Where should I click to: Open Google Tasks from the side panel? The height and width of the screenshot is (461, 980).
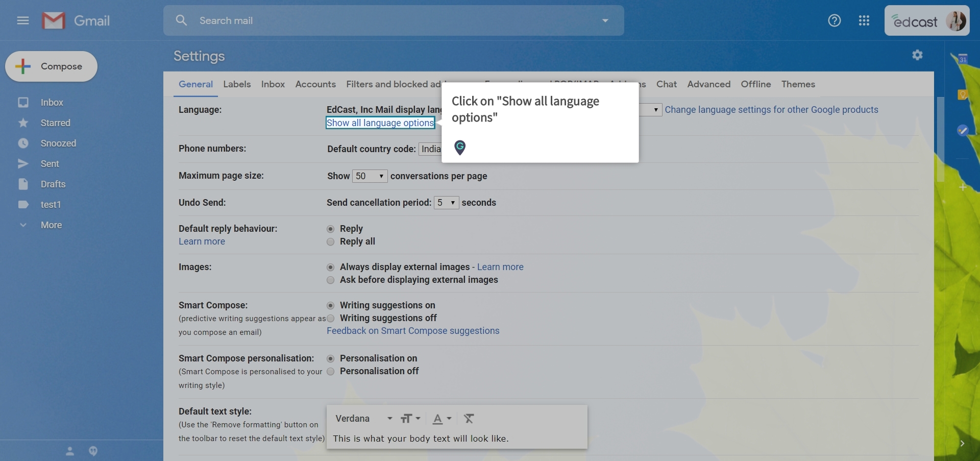(963, 130)
